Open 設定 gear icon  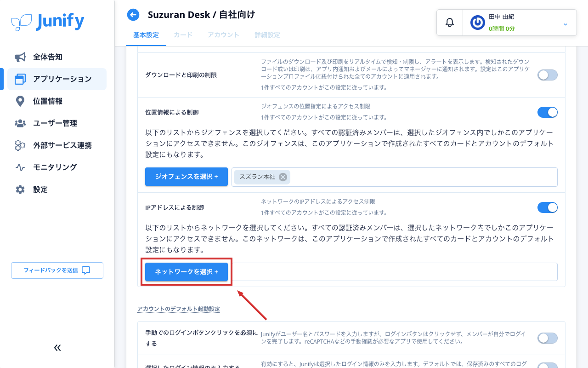(x=20, y=190)
